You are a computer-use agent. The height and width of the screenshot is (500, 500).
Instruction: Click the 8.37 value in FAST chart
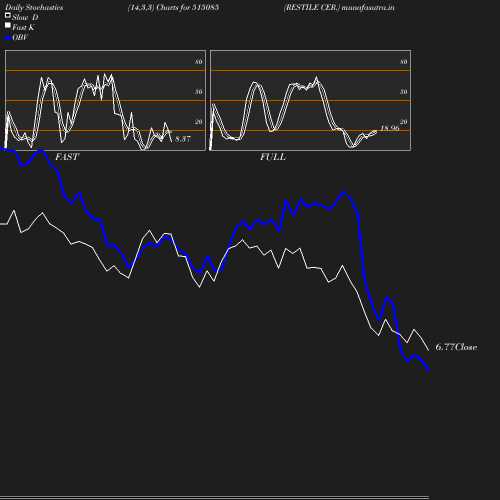183,139
